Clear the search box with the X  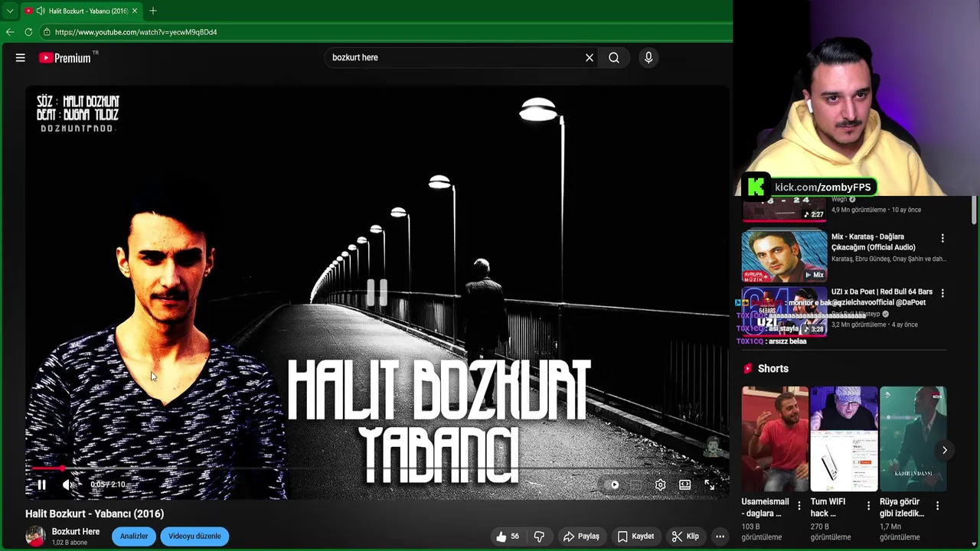590,57
